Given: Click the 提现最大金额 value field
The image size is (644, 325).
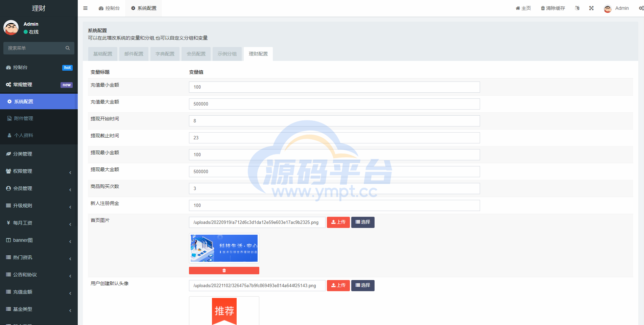Looking at the screenshot, I should [334, 171].
